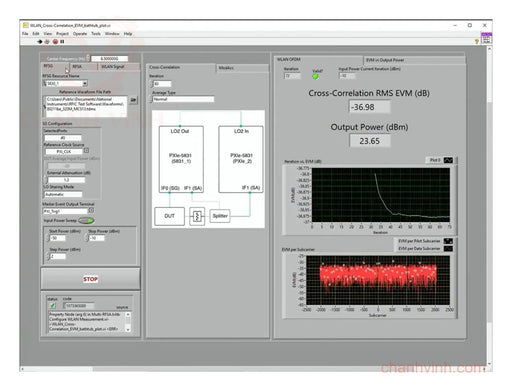Screen dimensions: 512x391
Task: Click the Stop Power value field
Action: [x=97, y=238]
